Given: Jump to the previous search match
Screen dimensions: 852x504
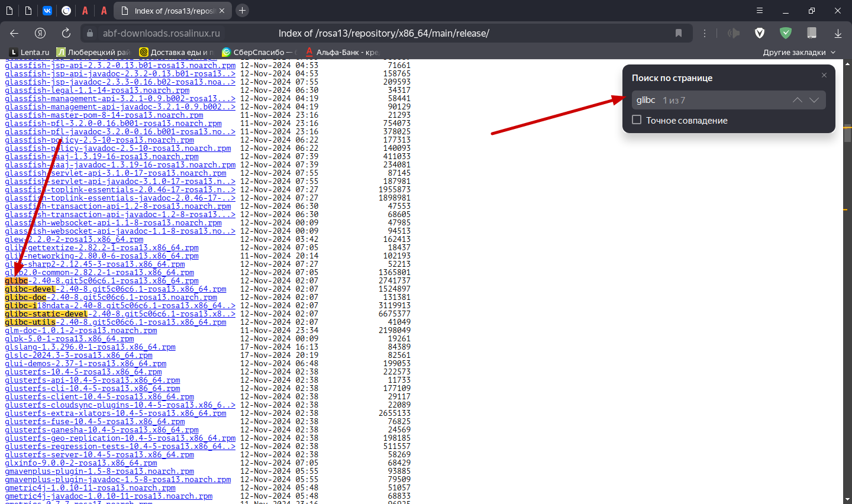Looking at the screenshot, I should [798, 100].
